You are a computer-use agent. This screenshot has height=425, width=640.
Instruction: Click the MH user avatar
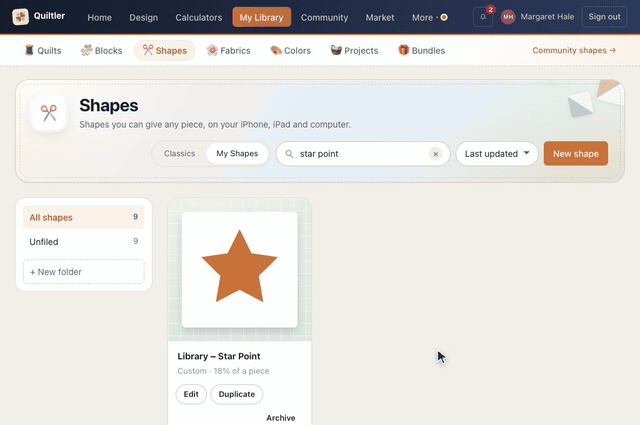(x=508, y=17)
